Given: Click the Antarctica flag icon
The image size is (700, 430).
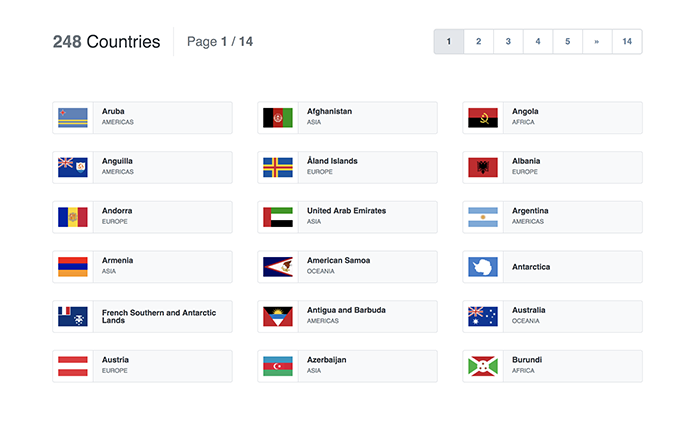Looking at the screenshot, I should pos(483,267).
